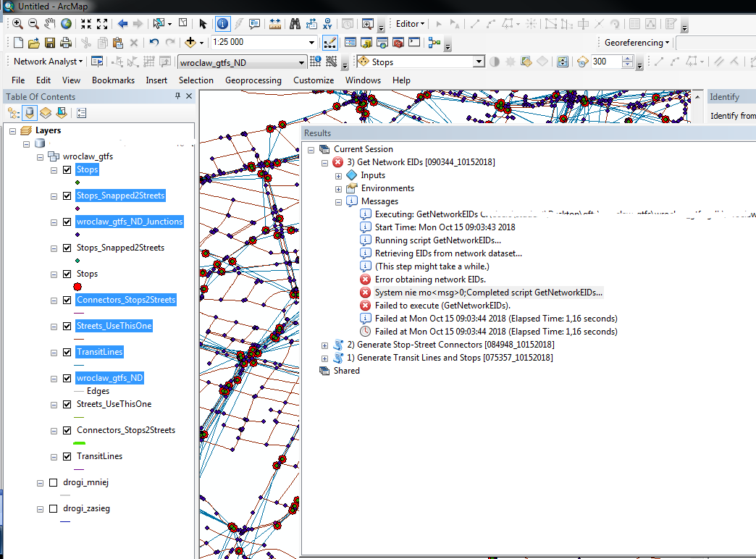Expand Generate Stop-Street Connectors result
Viewport: 756px width, 559px height.
tap(324, 345)
